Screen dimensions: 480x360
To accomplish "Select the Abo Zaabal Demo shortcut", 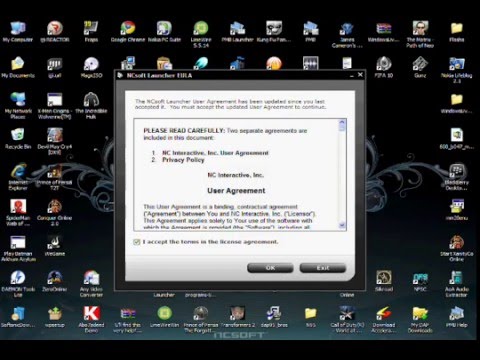I will tap(91, 319).
